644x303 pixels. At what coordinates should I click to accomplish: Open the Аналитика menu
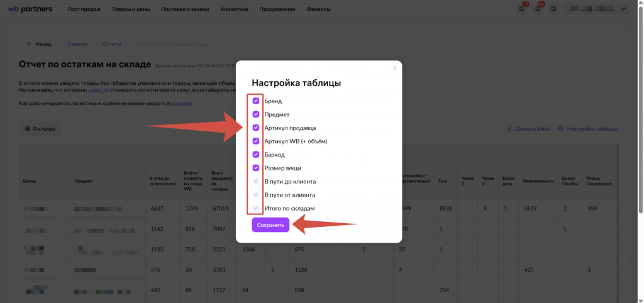coord(235,9)
